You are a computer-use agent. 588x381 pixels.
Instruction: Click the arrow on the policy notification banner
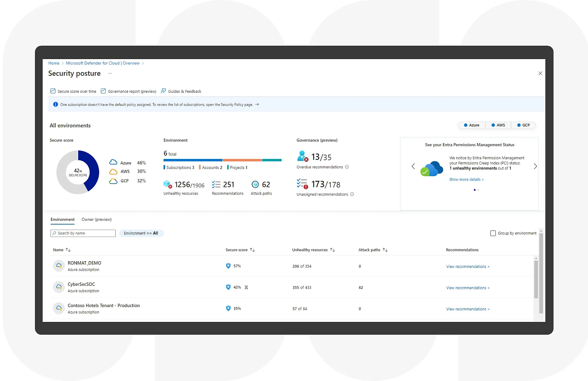[x=257, y=104]
